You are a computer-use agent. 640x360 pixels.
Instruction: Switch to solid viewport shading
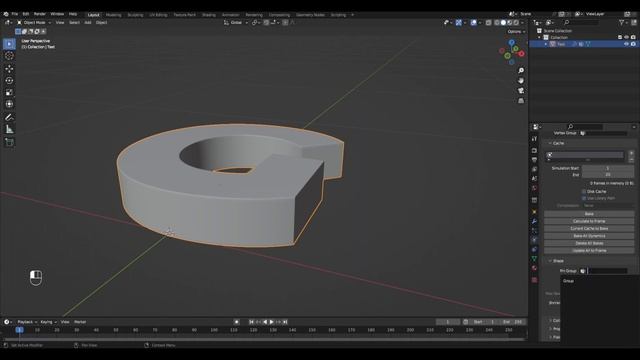pyautogui.click(x=503, y=23)
